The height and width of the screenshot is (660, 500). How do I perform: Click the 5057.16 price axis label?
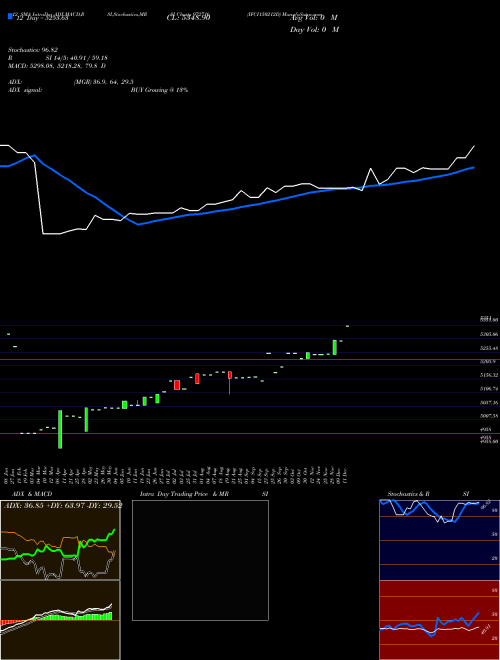[x=489, y=402]
